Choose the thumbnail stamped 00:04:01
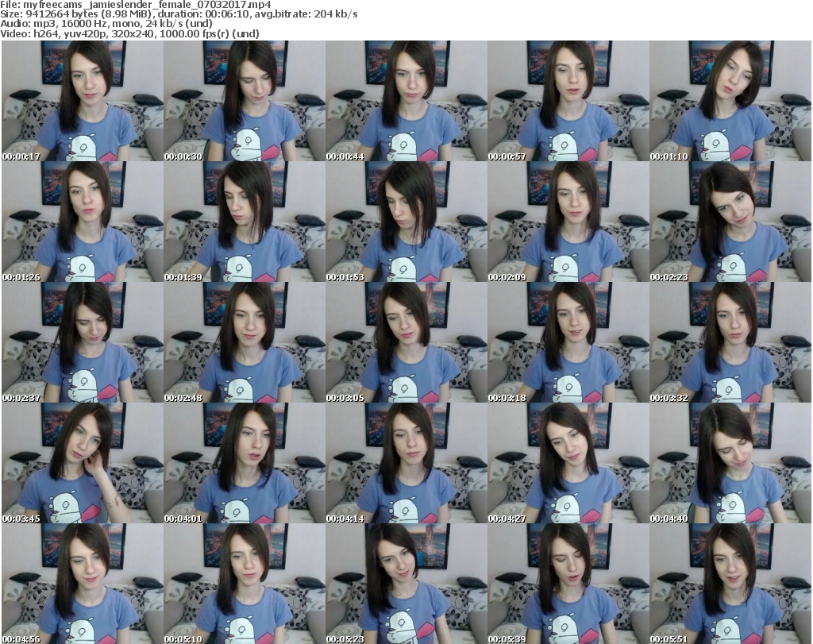This screenshot has width=813, height=644. [x=245, y=463]
